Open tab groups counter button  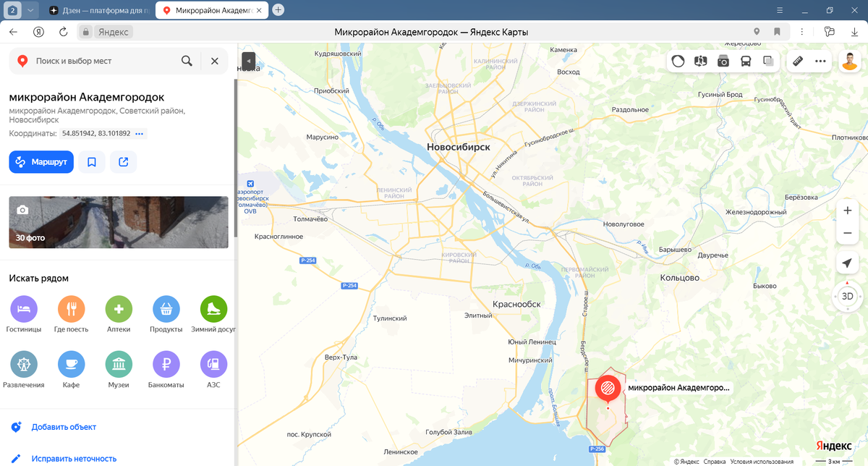click(x=13, y=10)
